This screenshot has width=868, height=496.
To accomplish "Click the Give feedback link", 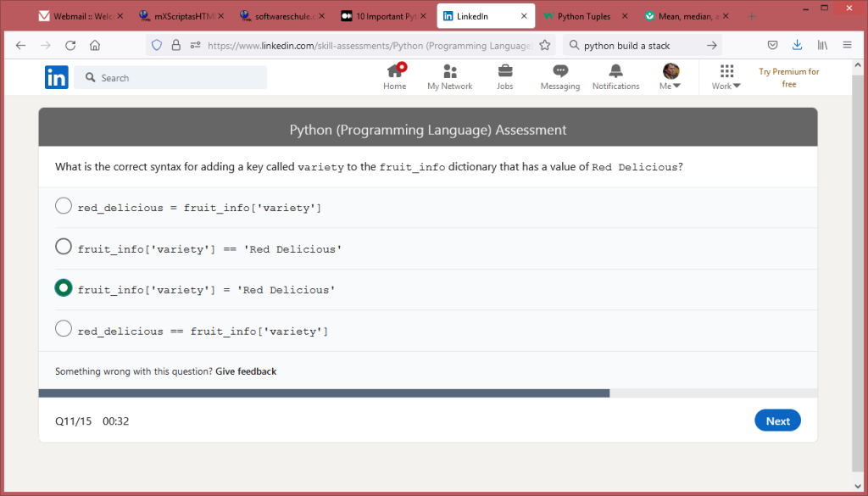I will click(246, 371).
